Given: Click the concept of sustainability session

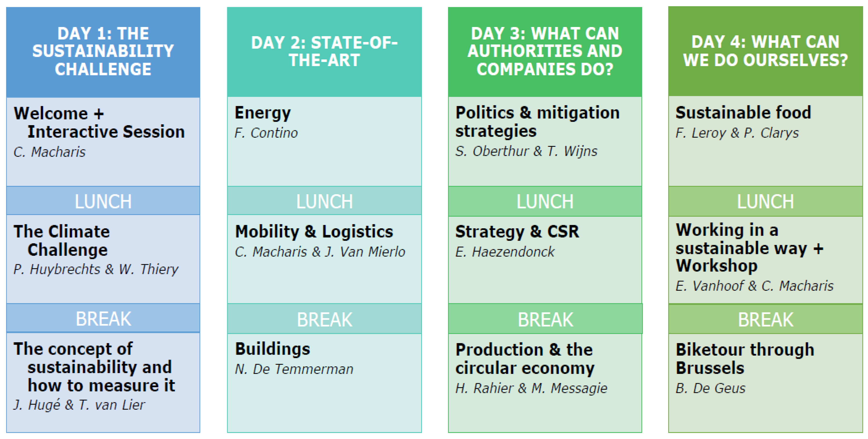Looking at the screenshot, I should (103, 382).
